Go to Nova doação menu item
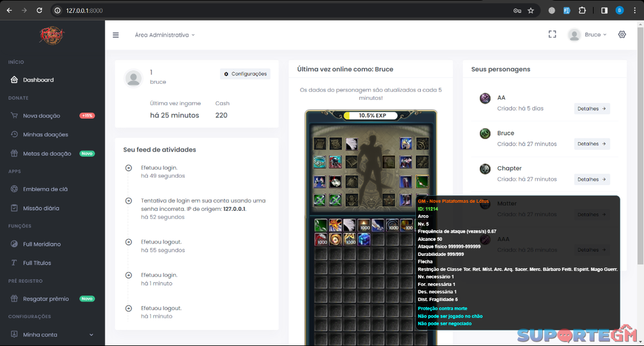 [x=41, y=115]
